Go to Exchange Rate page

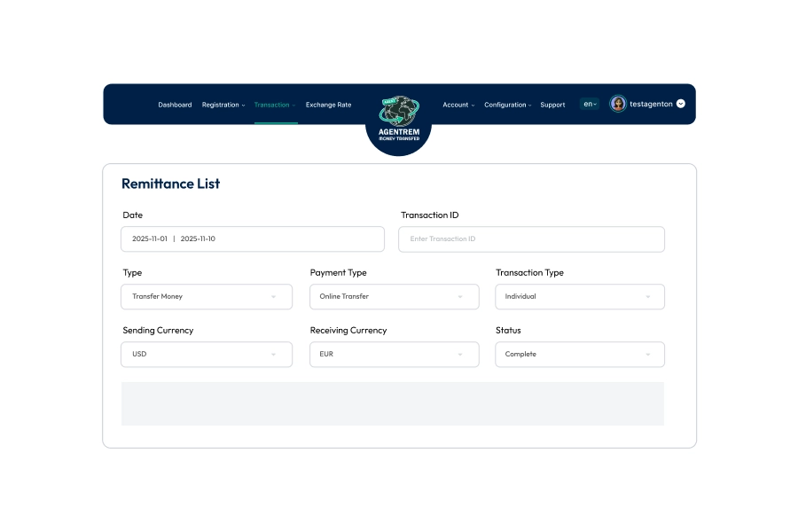(328, 105)
